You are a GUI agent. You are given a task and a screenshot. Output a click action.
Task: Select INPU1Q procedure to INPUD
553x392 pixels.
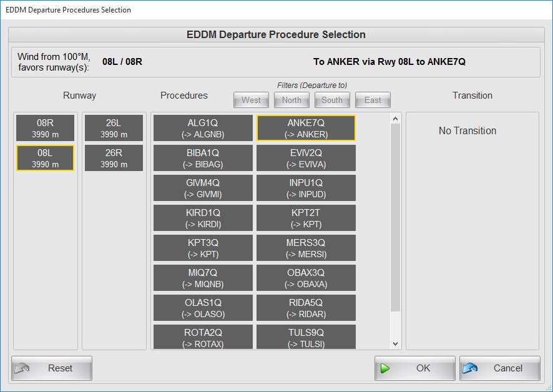coord(306,188)
